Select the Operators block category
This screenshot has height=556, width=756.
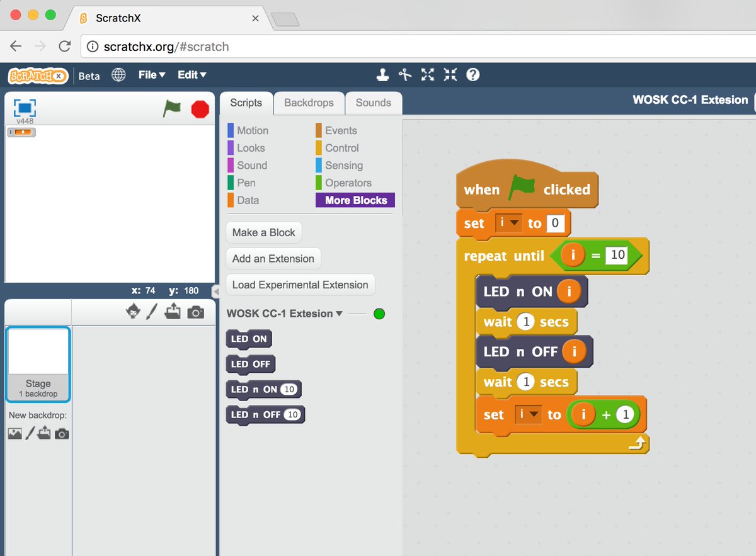point(348,183)
